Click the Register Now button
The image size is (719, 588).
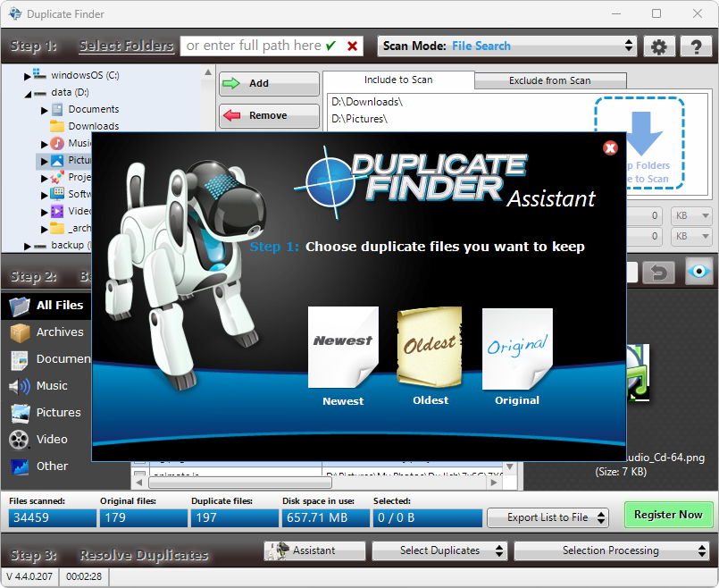(x=668, y=515)
